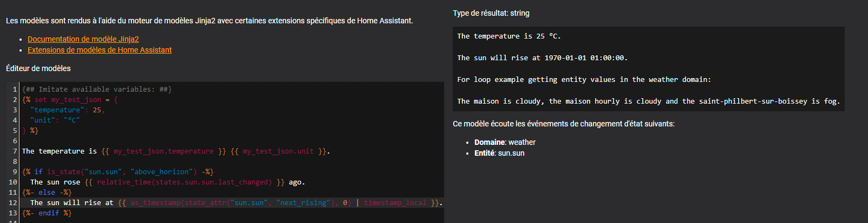The height and width of the screenshot is (223, 868).
Task: Place cursor on the else statement line
Action: pos(47,193)
